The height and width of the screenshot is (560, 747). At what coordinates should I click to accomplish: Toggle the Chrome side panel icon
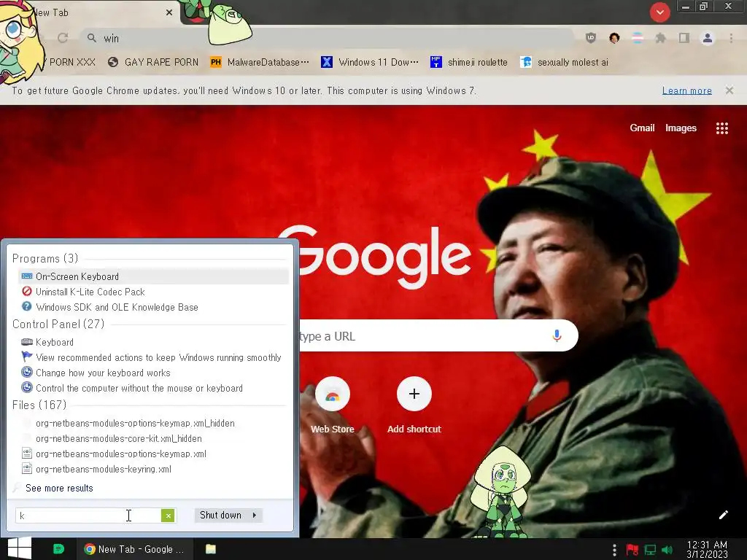pos(684,38)
